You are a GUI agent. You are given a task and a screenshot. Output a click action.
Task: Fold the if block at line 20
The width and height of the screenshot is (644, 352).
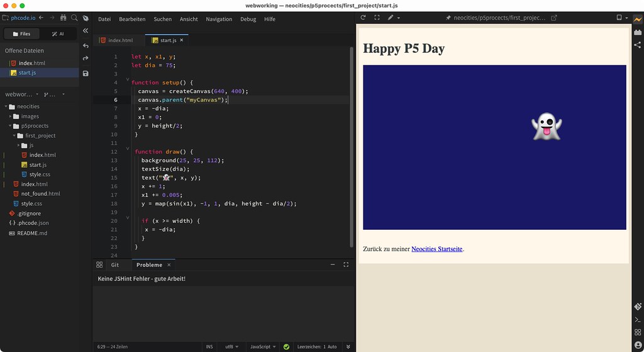pyautogui.click(x=127, y=217)
